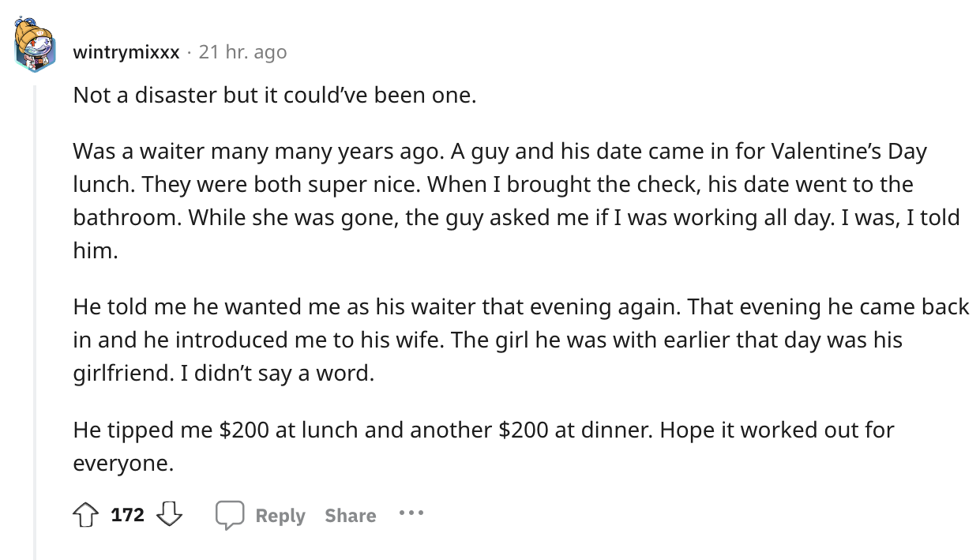Click the Reply label
980x560 pixels.
pyautogui.click(x=280, y=515)
